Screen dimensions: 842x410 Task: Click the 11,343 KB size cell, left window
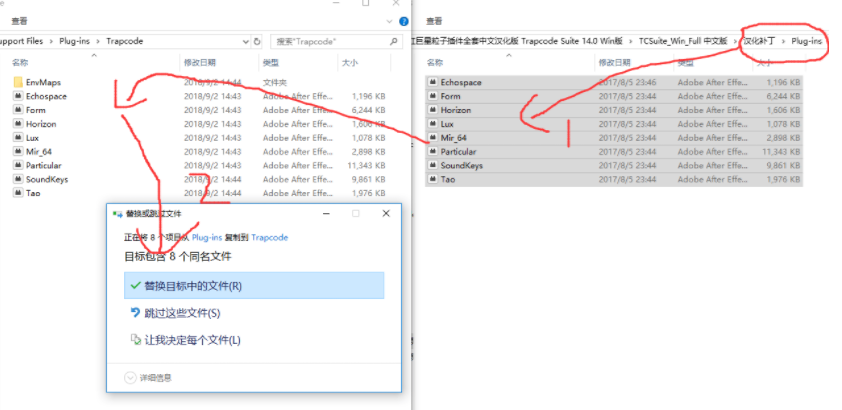(x=366, y=165)
